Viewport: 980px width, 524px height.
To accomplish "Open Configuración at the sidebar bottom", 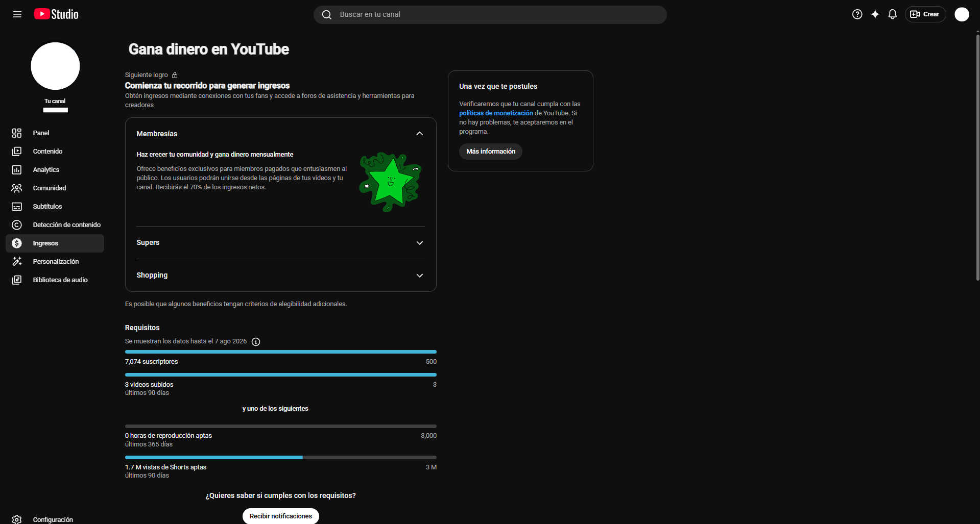I will (55, 519).
